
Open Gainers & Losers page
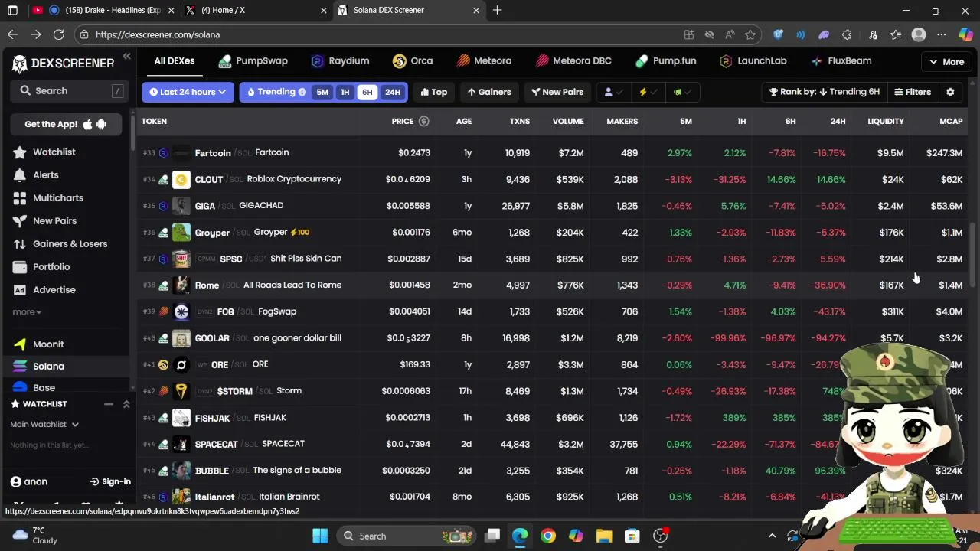pyautogui.click(x=70, y=243)
